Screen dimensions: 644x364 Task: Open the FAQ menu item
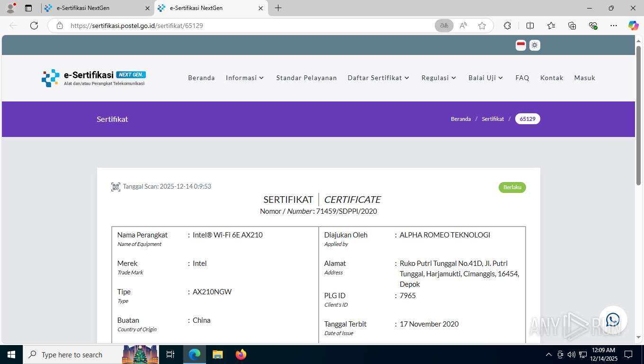click(x=522, y=78)
